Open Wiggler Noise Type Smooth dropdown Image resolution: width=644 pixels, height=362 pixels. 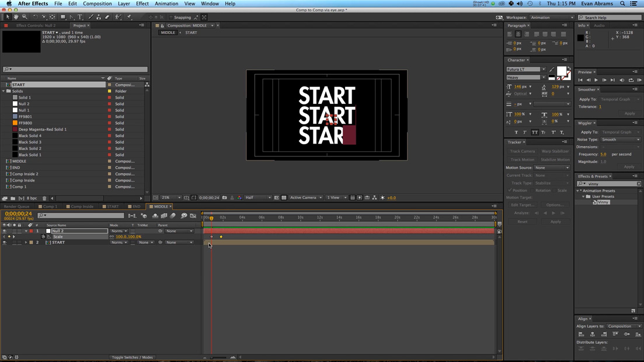pyautogui.click(x=621, y=140)
